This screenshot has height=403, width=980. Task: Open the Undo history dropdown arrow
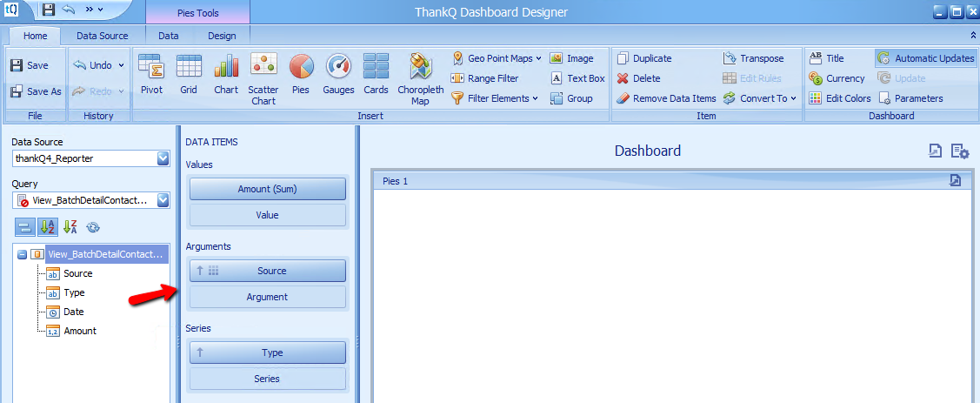click(x=121, y=65)
